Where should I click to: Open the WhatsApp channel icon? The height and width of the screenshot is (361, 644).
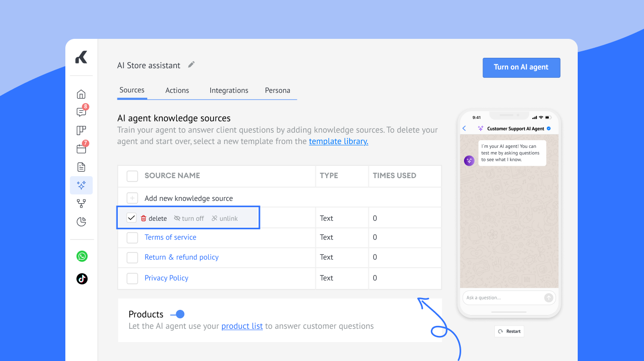tap(82, 256)
